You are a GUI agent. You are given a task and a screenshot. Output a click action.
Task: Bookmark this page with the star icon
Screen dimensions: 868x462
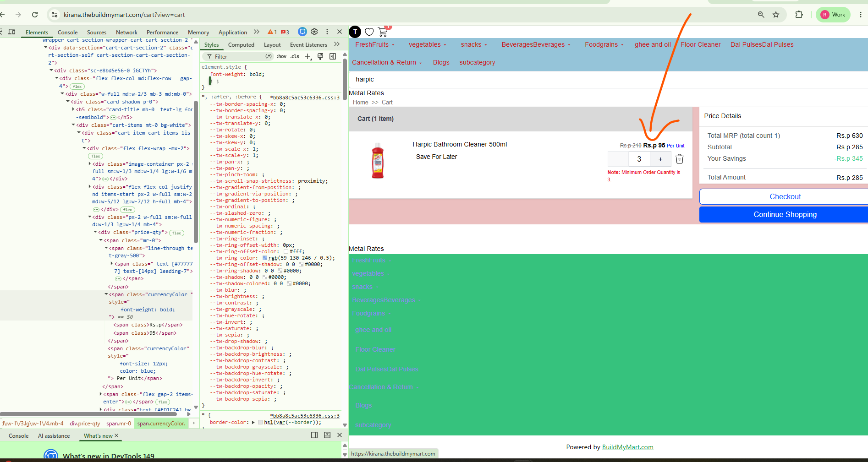[x=776, y=15]
